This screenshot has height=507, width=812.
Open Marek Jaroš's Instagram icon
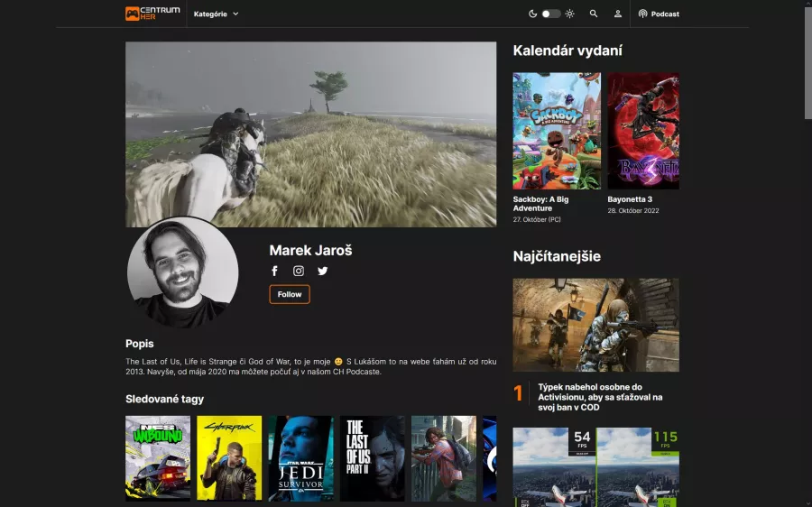[299, 271]
